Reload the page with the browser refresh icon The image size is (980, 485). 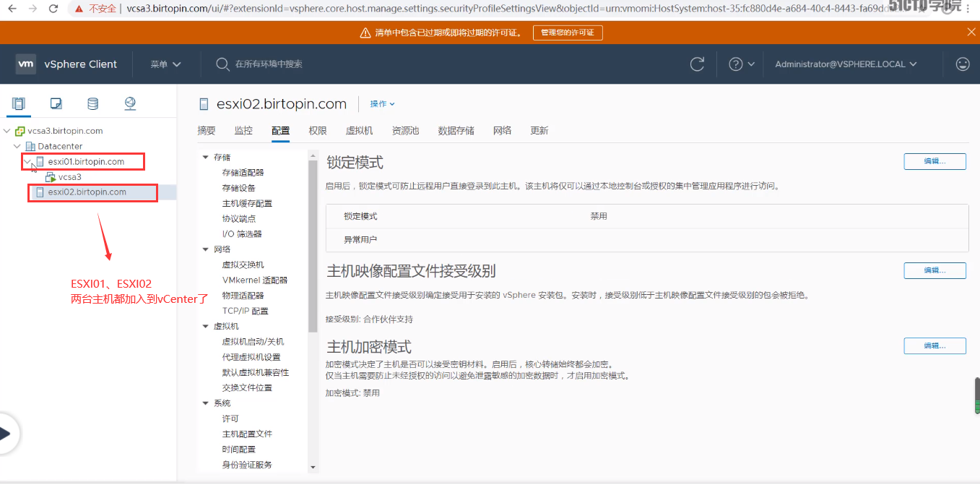click(x=53, y=9)
